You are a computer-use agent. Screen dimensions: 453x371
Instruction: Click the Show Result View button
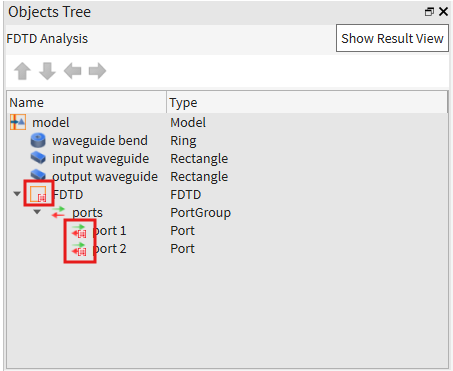[392, 38]
